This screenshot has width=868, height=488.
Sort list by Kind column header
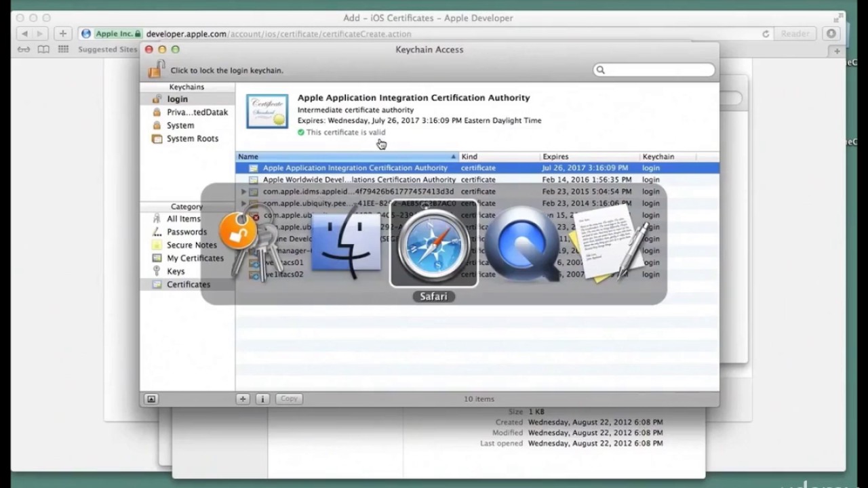click(500, 157)
